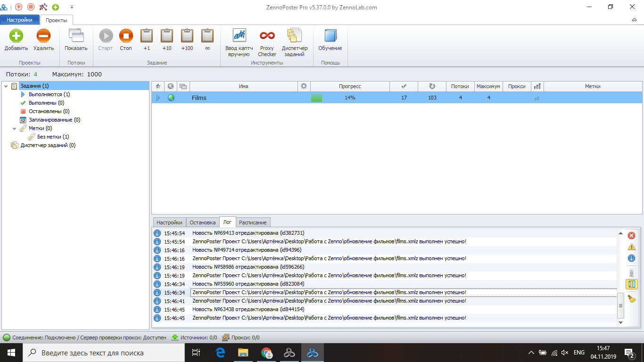Screen dimensions: 644x362
Task: Select the Проекты ribbon tab
Action: [57, 20]
